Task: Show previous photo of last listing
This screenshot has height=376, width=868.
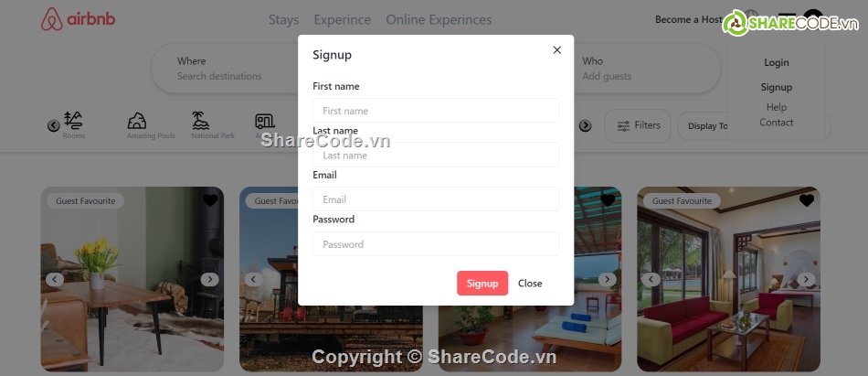Action: [651, 280]
